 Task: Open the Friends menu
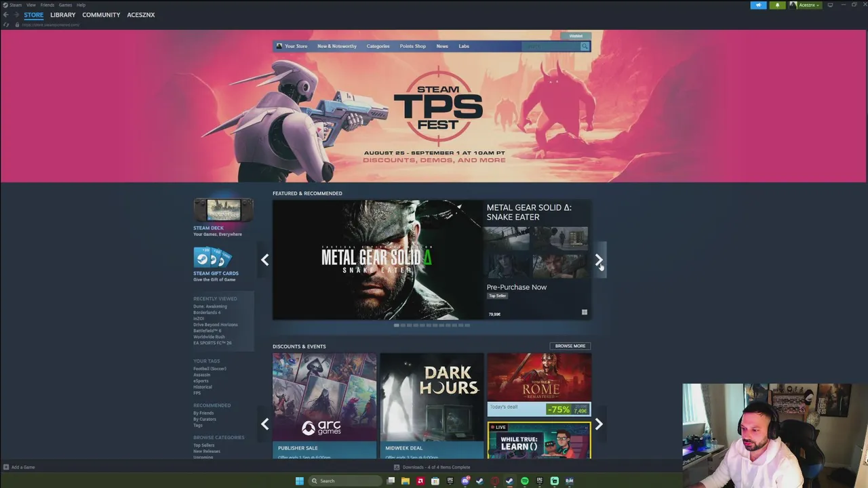pyautogui.click(x=47, y=5)
